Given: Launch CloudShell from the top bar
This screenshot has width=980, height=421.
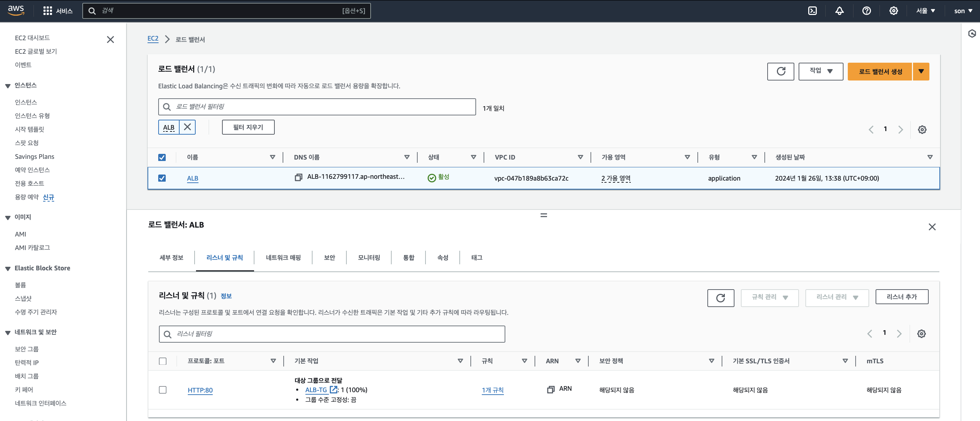Looking at the screenshot, I should tap(812, 11).
